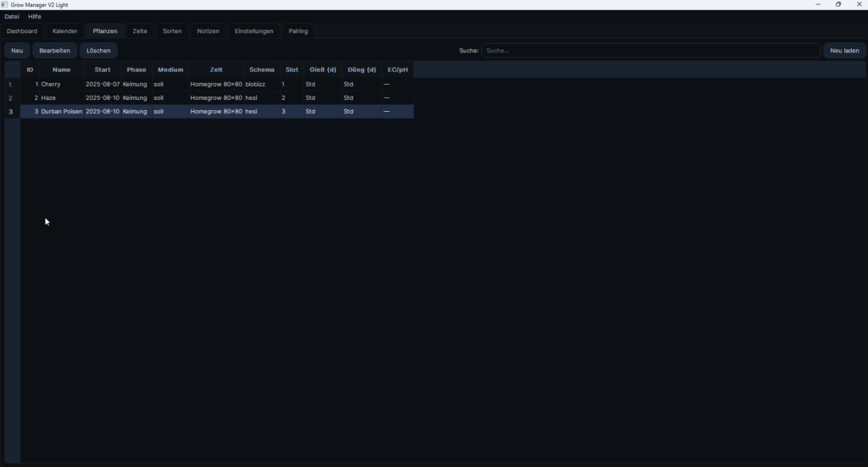This screenshot has height=467, width=868.
Task: Show the Einstellungen tab
Action: [253, 31]
